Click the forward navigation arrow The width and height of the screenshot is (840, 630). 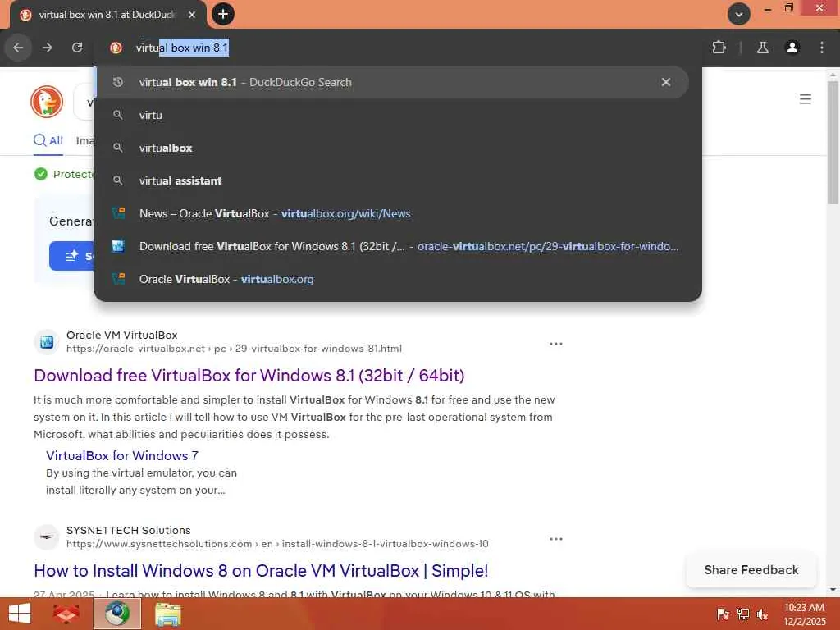48,48
